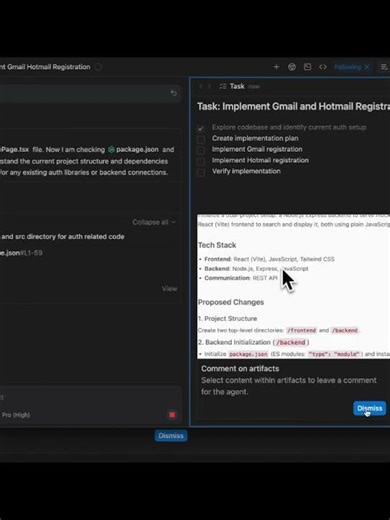
Task: Click the 'and src directory for auth related code' step
Action: point(62,237)
